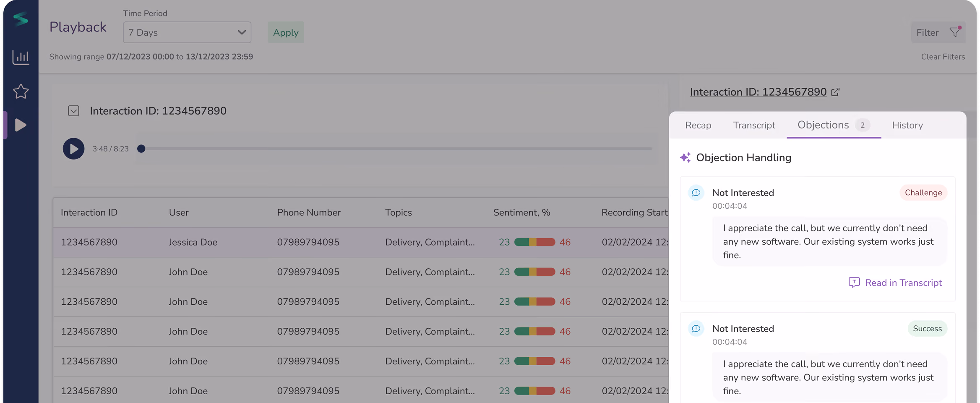
Task: Click the 3:48 / 8:23 time display
Action: (x=110, y=149)
